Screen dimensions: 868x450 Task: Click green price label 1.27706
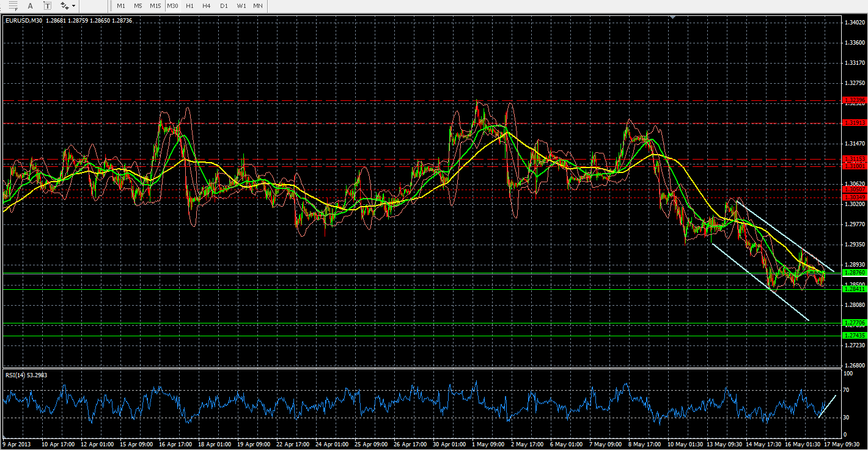(x=855, y=322)
